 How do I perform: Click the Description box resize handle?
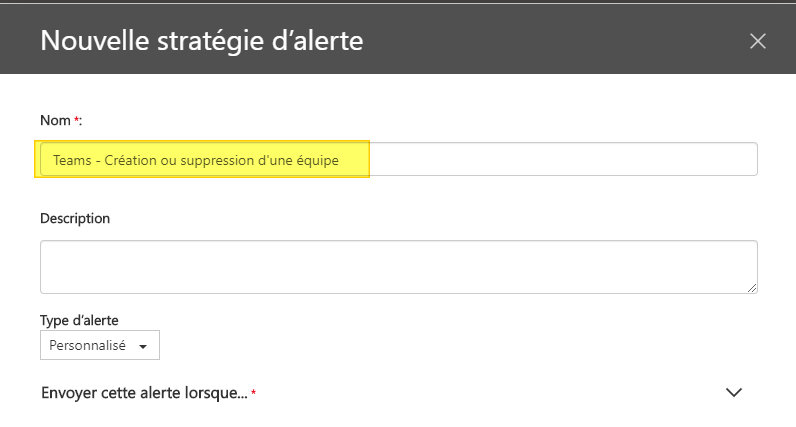click(751, 288)
